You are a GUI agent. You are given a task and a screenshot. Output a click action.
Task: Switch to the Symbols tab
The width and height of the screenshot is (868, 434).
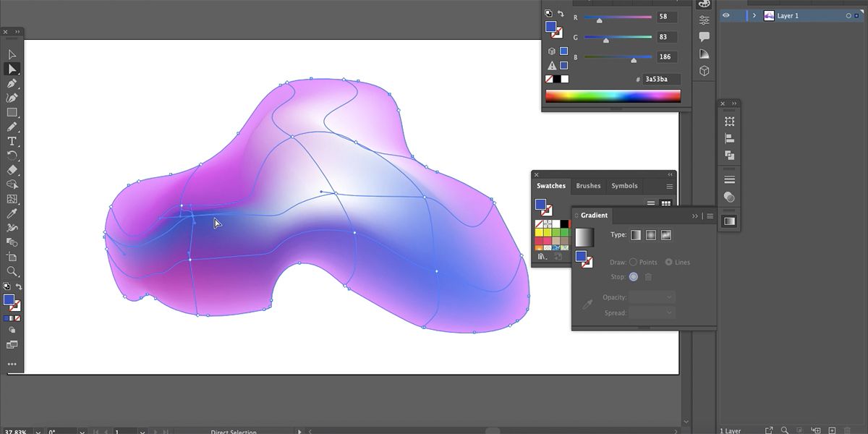624,186
